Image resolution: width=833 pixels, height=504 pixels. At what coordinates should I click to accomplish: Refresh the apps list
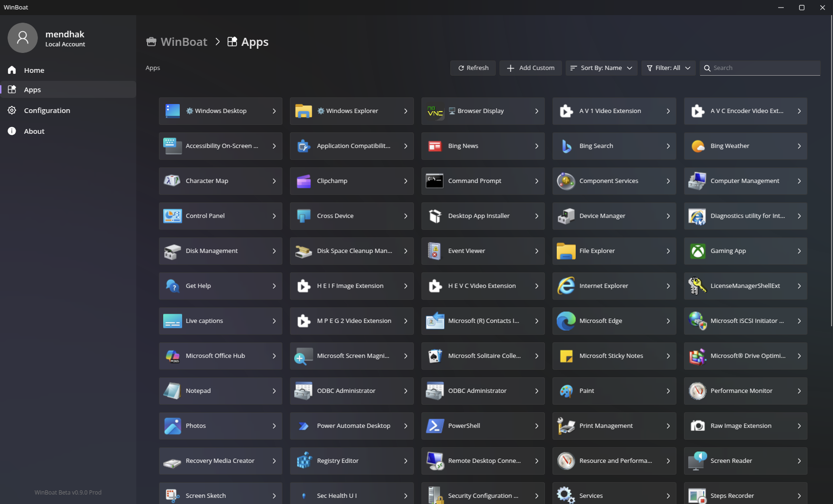pos(473,68)
